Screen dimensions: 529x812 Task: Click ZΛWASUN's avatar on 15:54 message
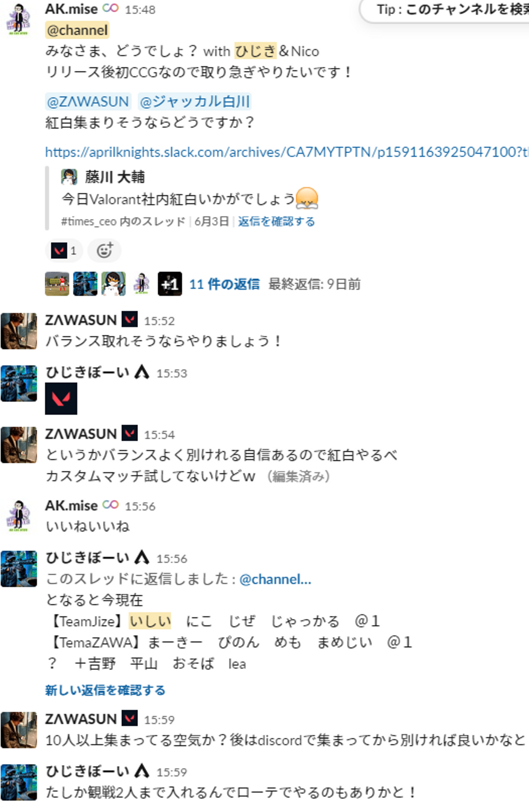click(x=19, y=445)
